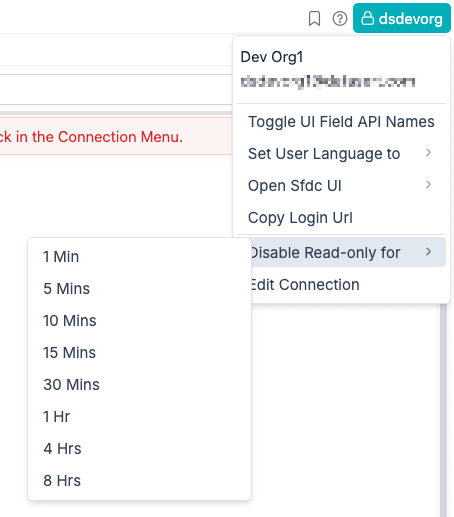Click the Dev Org1 connection header
The height and width of the screenshot is (517, 454).
(272, 57)
